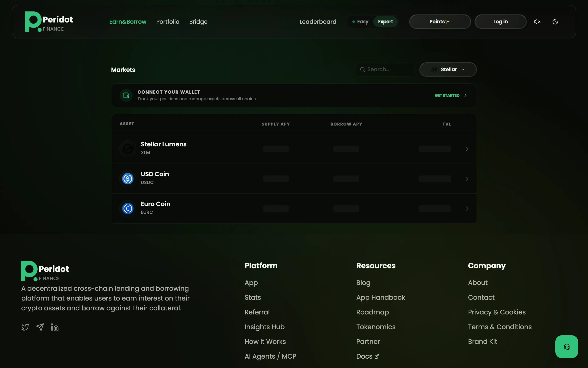
Task: Toggle the sound mute speaker icon
Action: click(x=537, y=22)
